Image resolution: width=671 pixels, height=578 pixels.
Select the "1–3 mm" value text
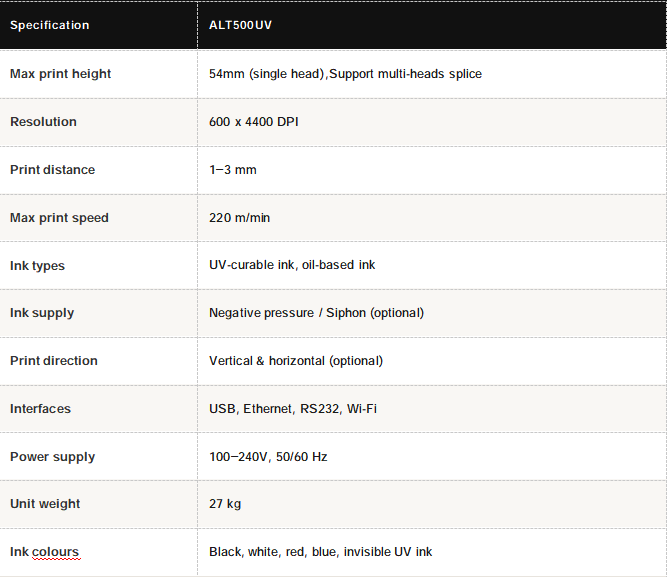232,170
